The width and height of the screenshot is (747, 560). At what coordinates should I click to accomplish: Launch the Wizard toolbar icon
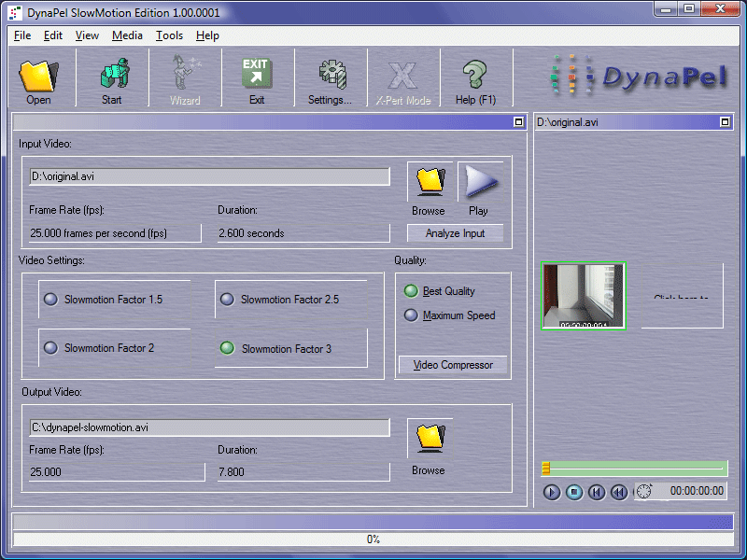click(185, 80)
